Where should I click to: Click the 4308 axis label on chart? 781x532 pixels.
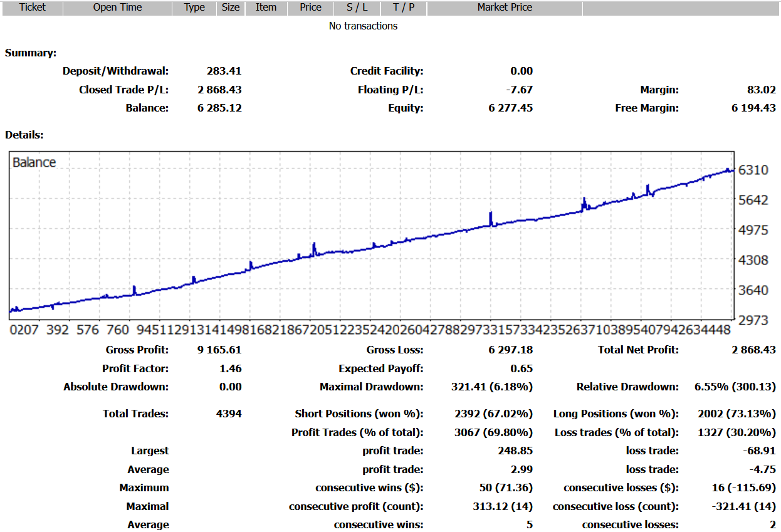pos(753,259)
